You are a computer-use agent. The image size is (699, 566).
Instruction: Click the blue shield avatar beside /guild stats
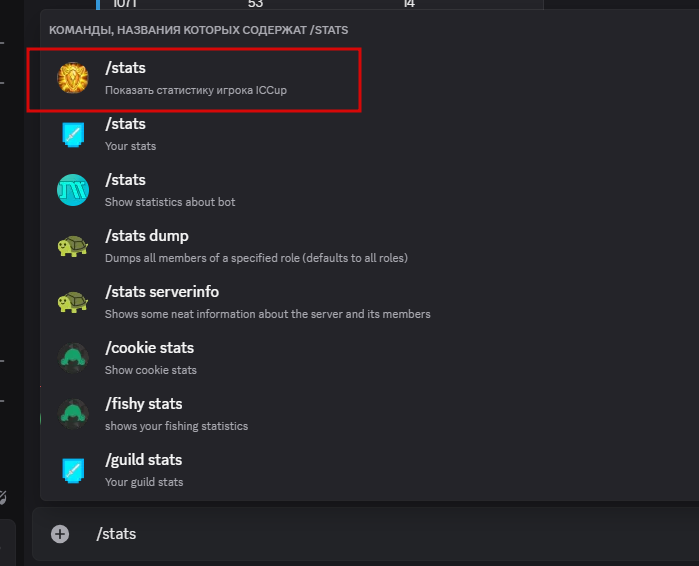tap(73, 470)
